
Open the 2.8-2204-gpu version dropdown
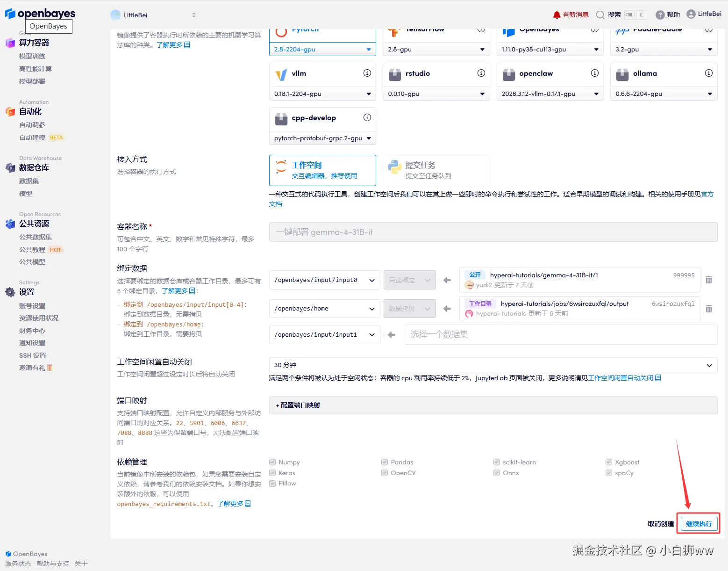pyautogui.click(x=322, y=49)
